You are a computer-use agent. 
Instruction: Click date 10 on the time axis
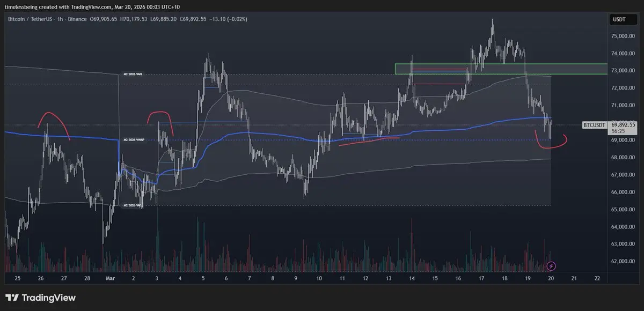click(319, 279)
